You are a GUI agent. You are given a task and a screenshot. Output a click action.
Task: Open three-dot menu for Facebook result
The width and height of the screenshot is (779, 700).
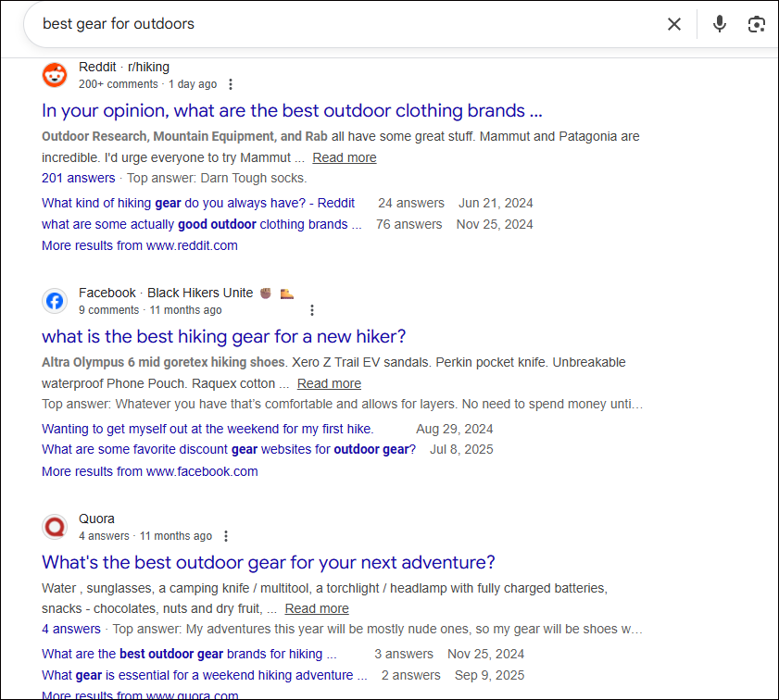(312, 310)
